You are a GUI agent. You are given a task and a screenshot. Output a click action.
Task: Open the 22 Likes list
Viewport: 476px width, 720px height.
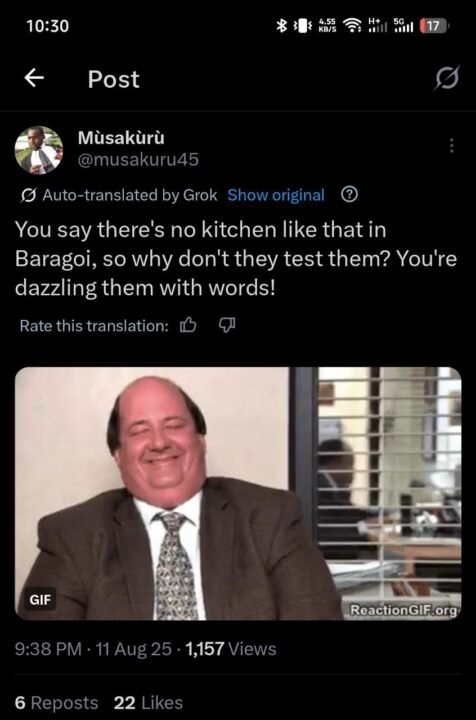click(x=148, y=703)
